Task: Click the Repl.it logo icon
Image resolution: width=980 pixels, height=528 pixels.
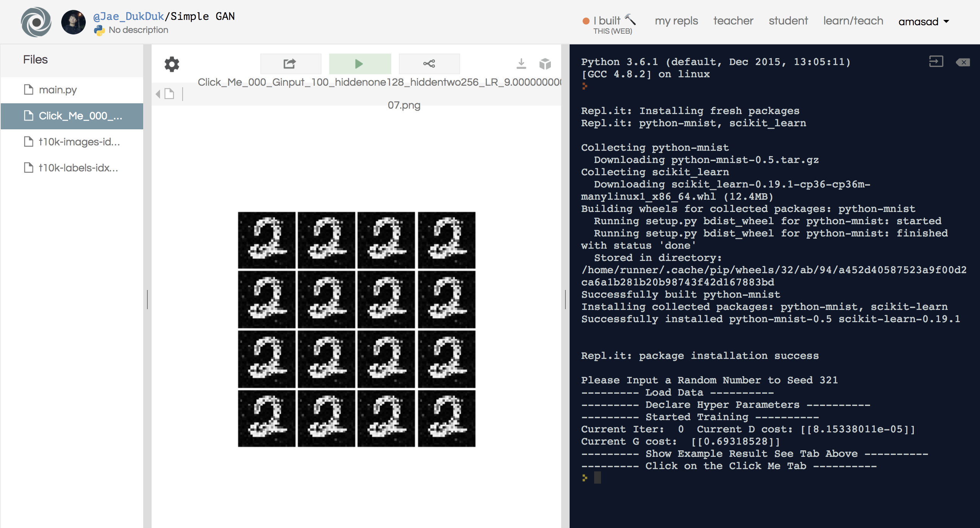Action: (36, 22)
